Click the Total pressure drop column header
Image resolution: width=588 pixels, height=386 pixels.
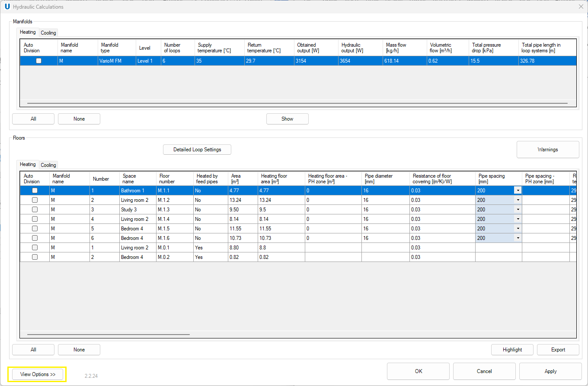pos(494,48)
